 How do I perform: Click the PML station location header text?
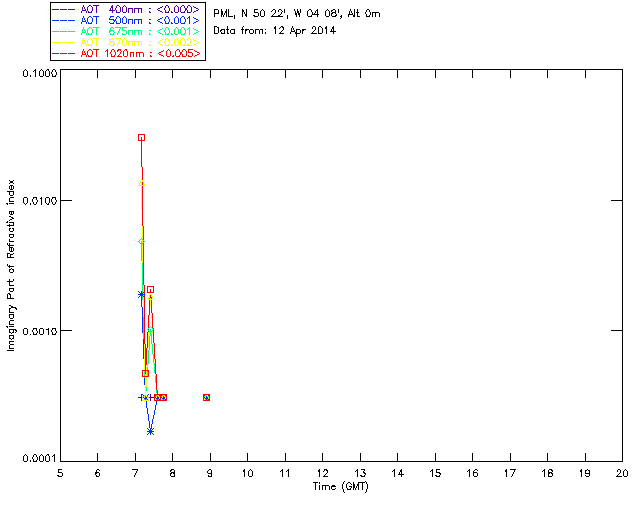click(297, 13)
